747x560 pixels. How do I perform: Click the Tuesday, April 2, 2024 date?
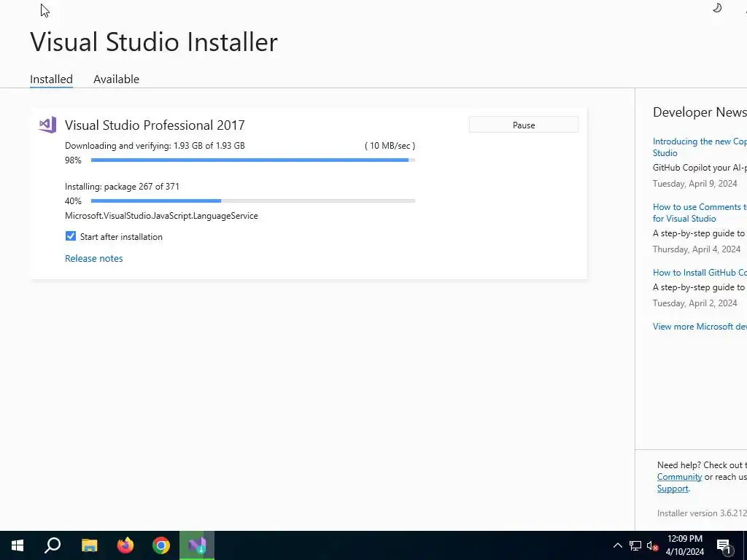click(x=694, y=303)
